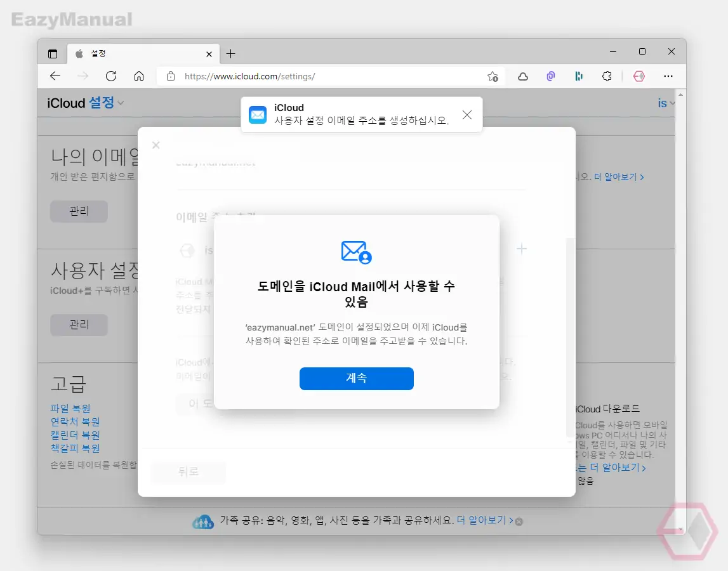The image size is (728, 571).
Task: Click 더 알아보기 under iCloud 다운로드
Action: click(618, 468)
